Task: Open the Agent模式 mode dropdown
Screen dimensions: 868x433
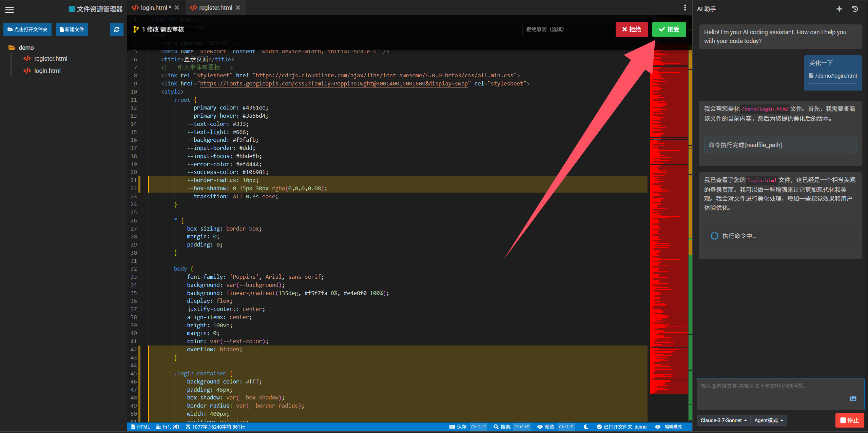Action: click(769, 420)
